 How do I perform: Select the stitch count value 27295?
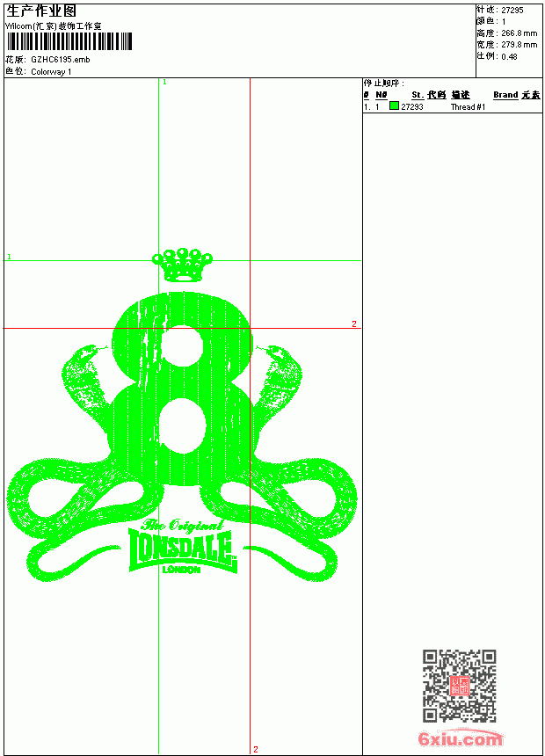(512, 11)
